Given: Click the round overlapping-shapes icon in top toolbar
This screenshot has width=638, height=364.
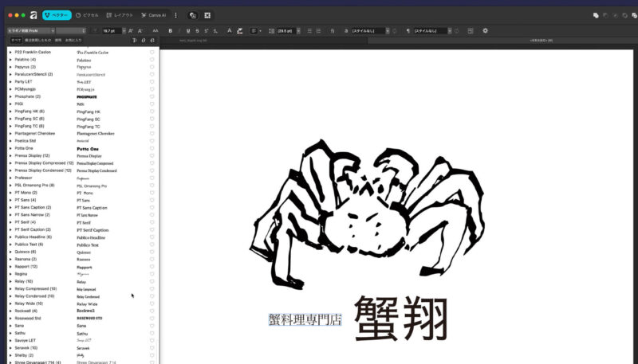Looking at the screenshot, I should (193, 15).
